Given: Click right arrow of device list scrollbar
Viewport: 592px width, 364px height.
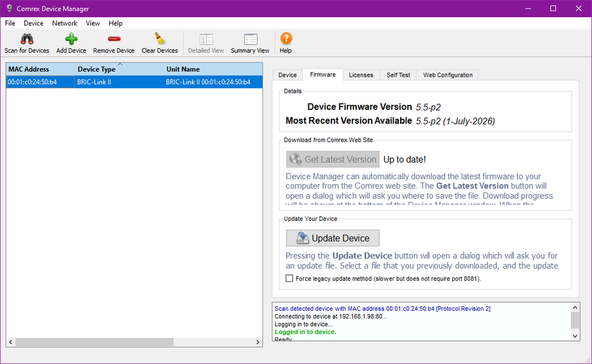Looking at the screenshot, I should 258,341.
